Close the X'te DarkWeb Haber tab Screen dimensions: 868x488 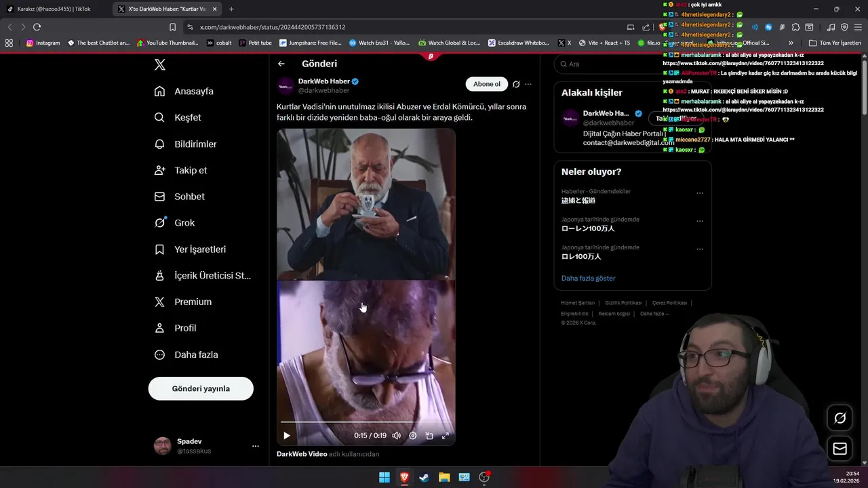pyautogui.click(x=215, y=9)
